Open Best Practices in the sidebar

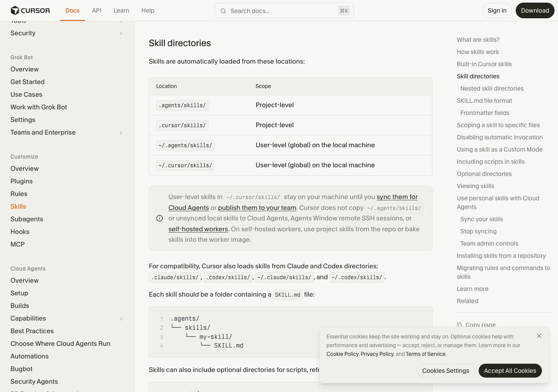pos(32,331)
